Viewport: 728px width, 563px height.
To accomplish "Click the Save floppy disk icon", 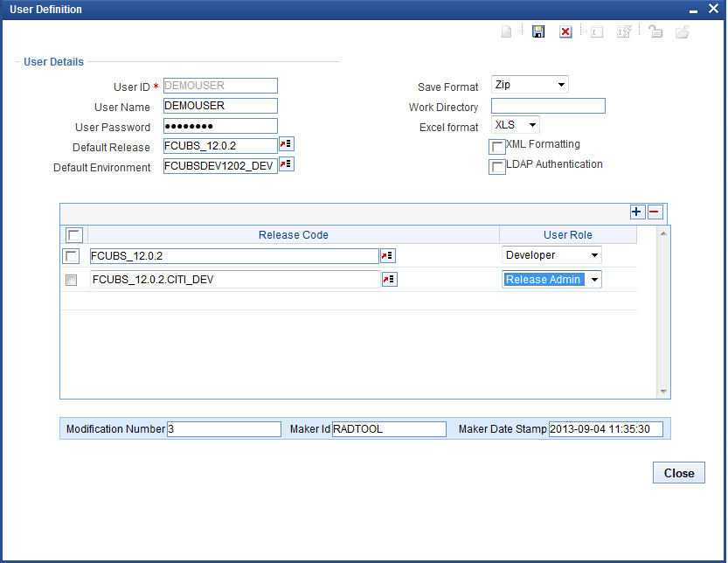I will 538,31.
